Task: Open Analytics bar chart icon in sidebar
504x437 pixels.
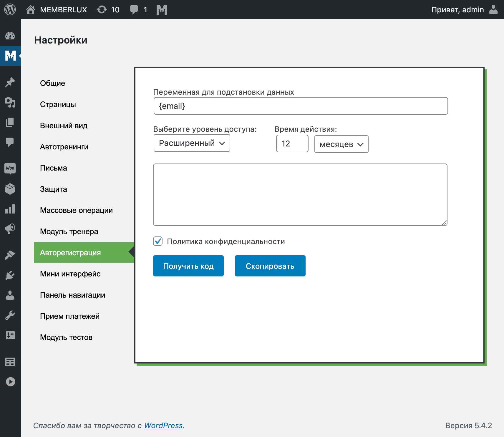Action: tap(10, 209)
